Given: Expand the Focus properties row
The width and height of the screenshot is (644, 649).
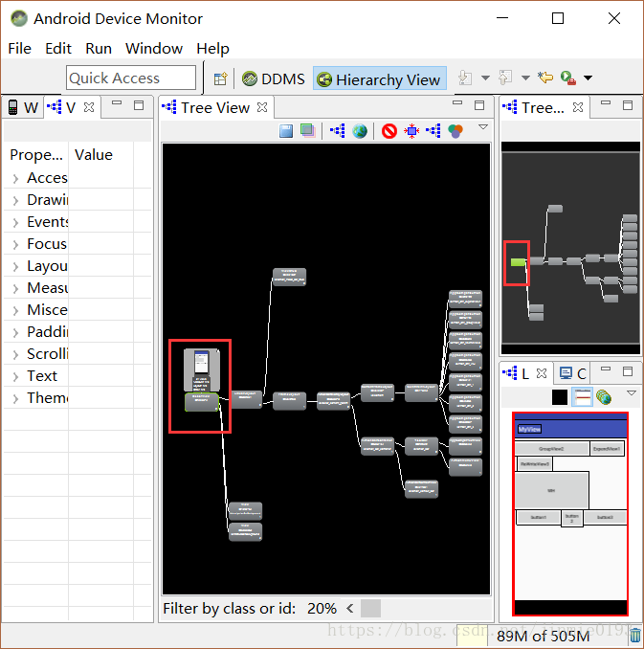Looking at the screenshot, I should (15, 245).
